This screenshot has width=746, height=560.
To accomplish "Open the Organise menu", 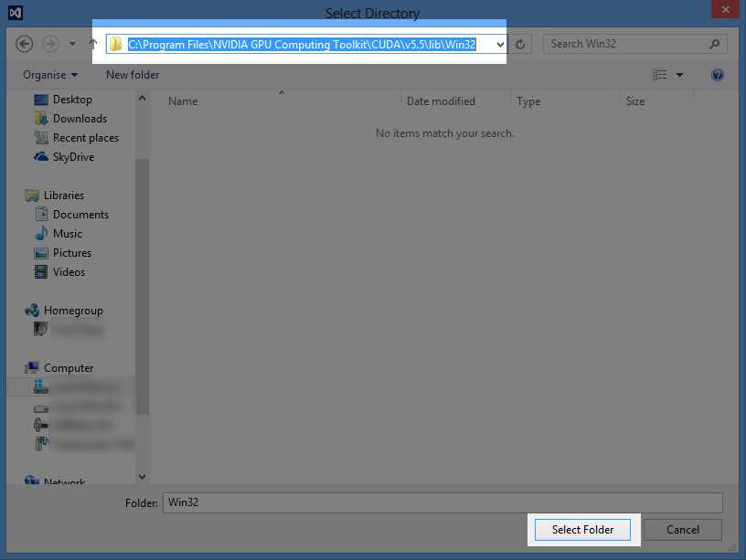I will click(x=50, y=75).
